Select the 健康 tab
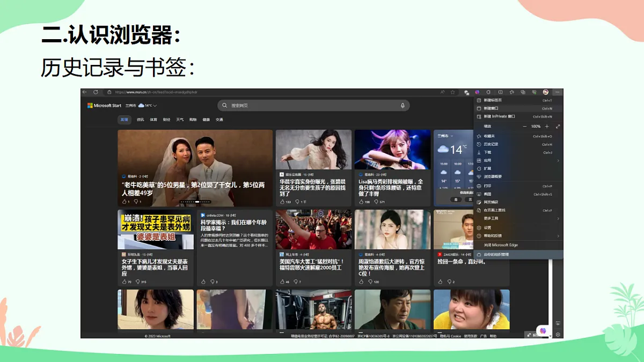Image resolution: width=644 pixels, height=362 pixels. 206,120
